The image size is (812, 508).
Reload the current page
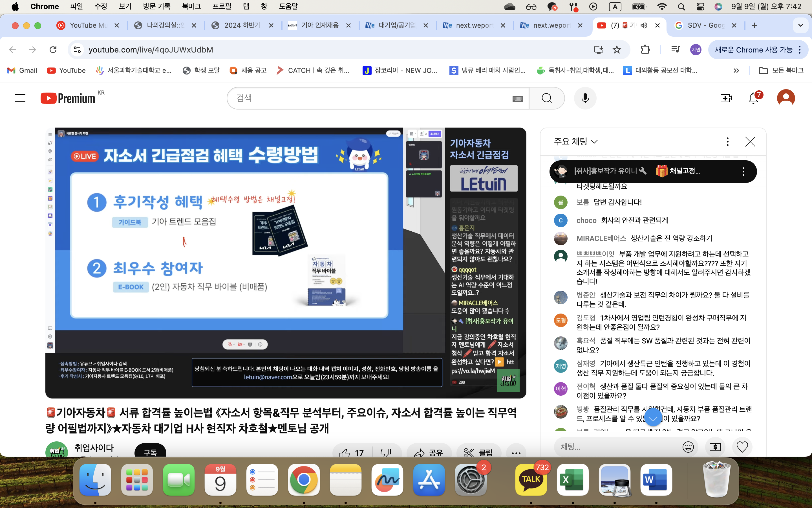pos(53,50)
